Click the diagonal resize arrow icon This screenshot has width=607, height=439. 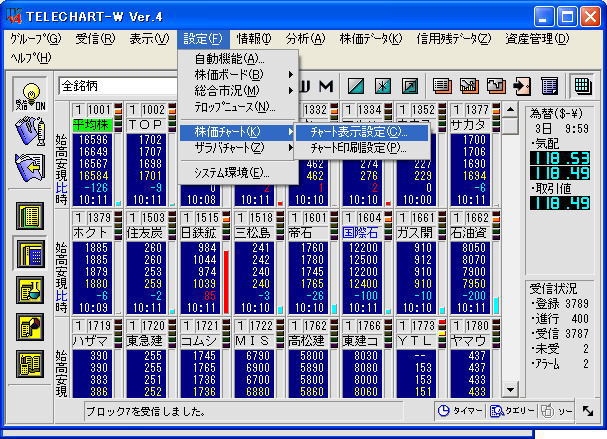(x=588, y=411)
